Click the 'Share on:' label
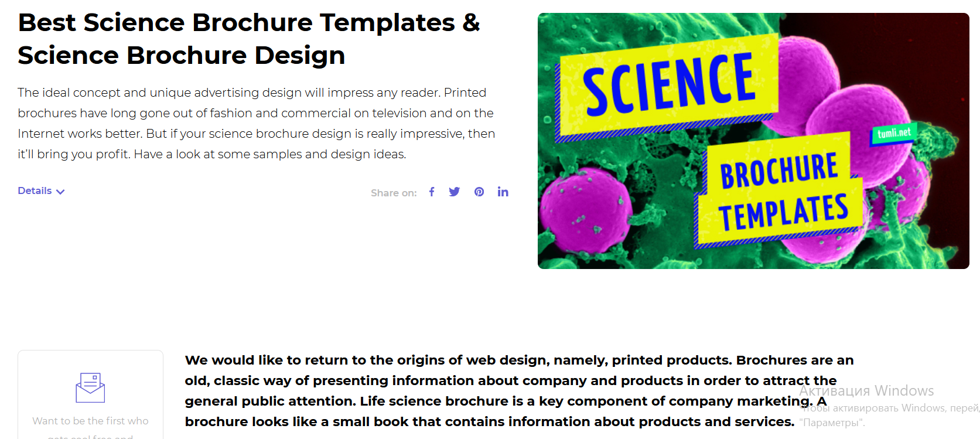Viewport: 980px width, 439px height. pos(393,192)
